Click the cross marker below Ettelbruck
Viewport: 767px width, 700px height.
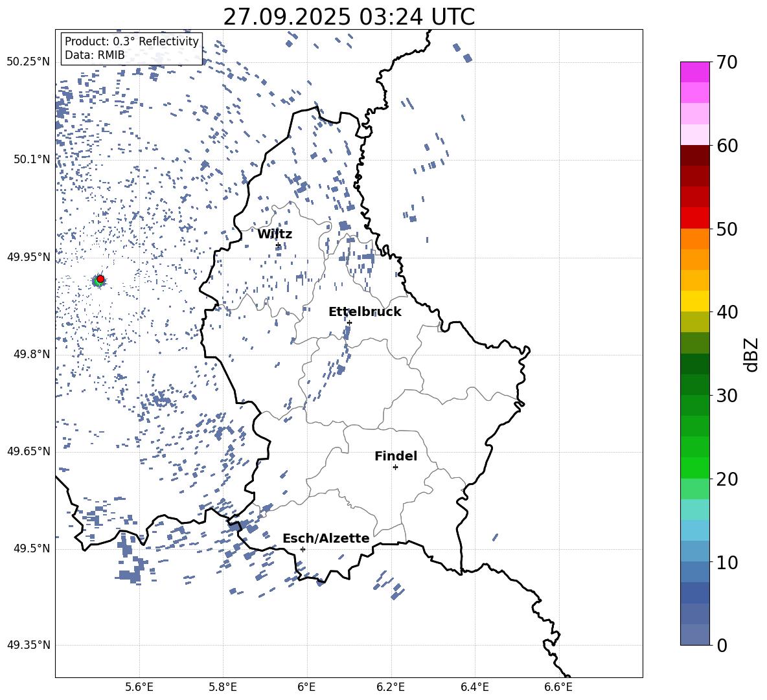coord(349,322)
